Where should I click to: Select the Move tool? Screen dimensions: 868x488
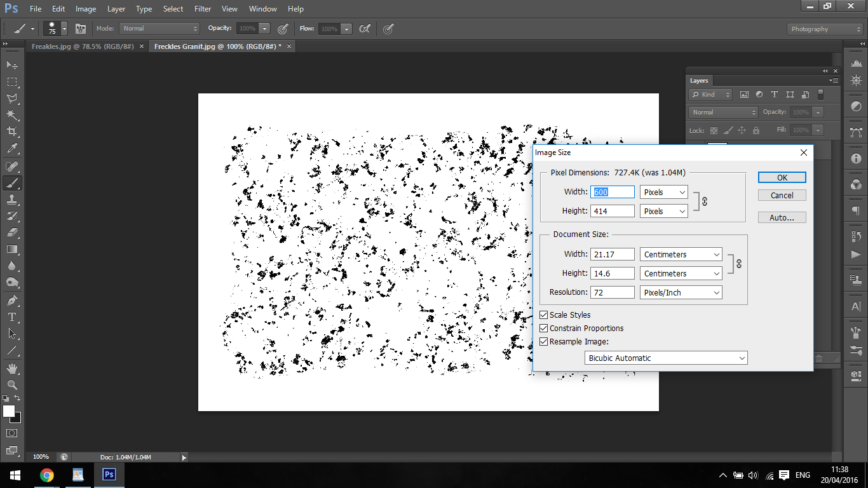coord(12,65)
